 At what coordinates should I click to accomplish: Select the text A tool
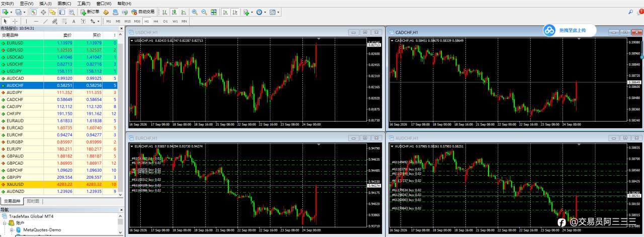click(x=73, y=21)
